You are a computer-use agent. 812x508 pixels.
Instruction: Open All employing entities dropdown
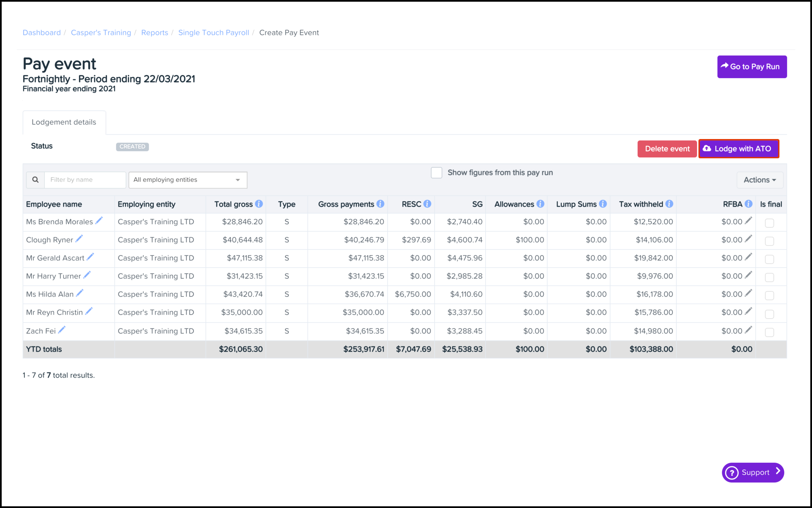188,180
